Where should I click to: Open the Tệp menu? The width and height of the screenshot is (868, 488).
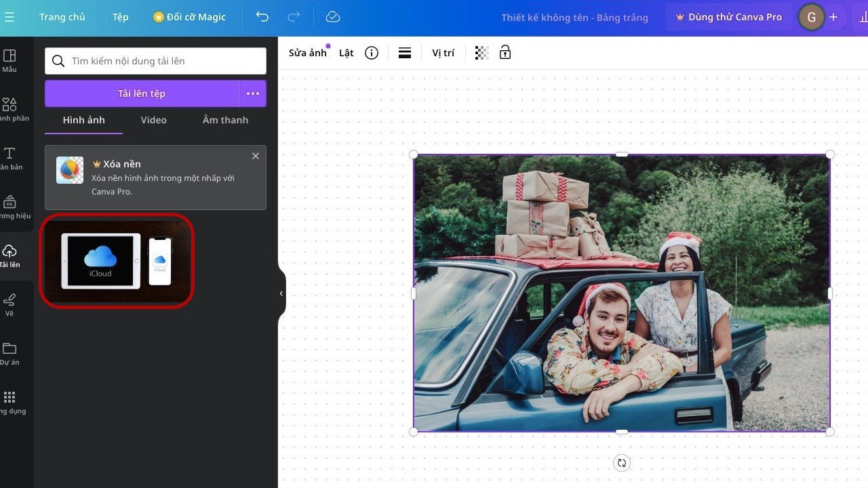(x=120, y=17)
